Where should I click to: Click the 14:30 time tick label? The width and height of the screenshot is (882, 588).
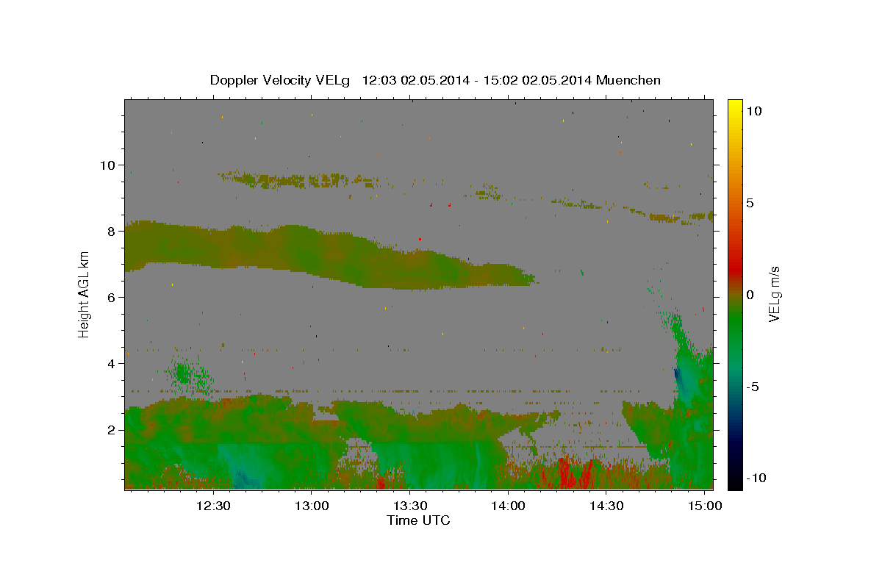point(606,506)
